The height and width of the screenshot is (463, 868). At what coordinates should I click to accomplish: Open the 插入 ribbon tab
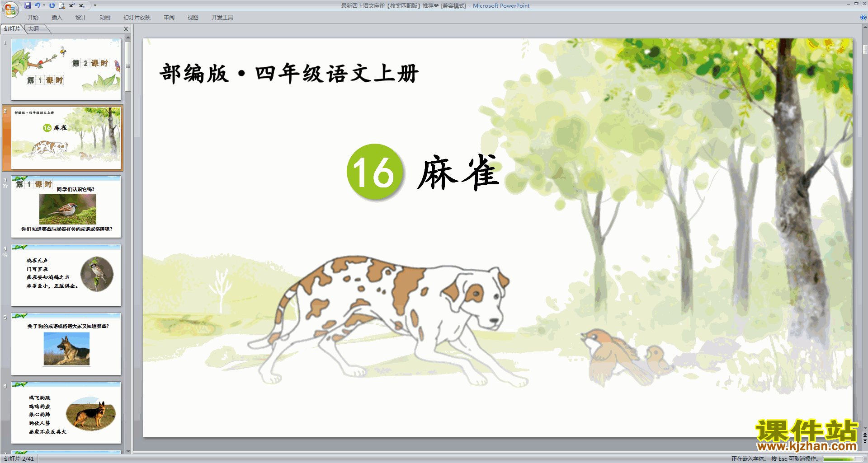(x=57, y=18)
